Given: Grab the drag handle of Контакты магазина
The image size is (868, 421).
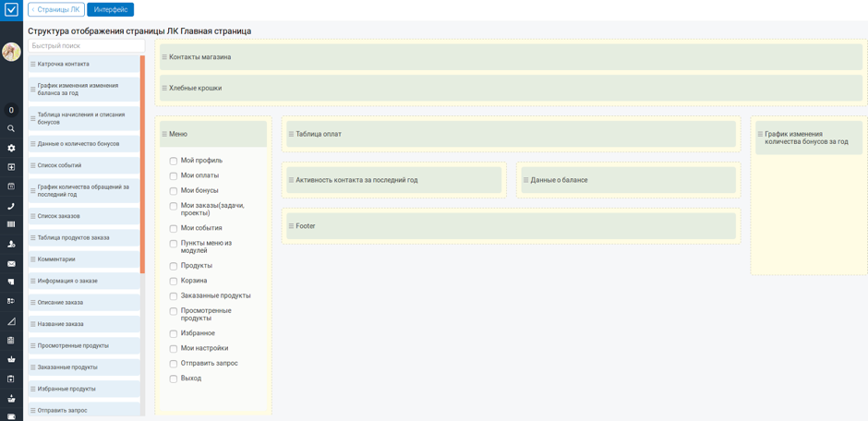Looking at the screenshot, I should 164,57.
